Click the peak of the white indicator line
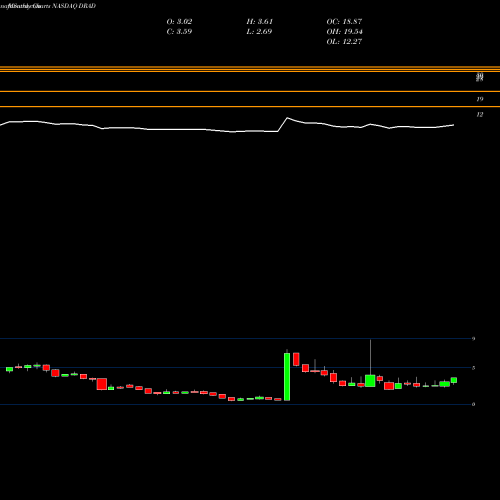The width and height of the screenshot is (500, 500). (x=288, y=118)
